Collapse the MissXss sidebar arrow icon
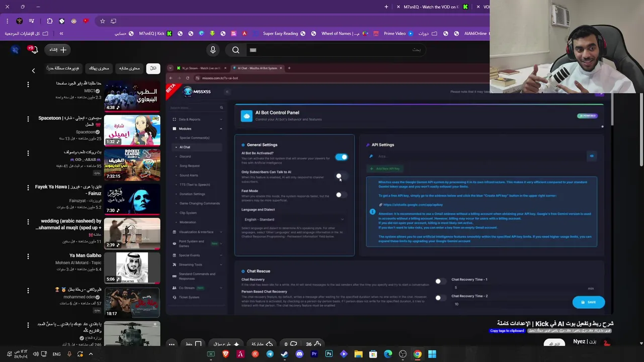This screenshot has width=644, height=362. pyautogui.click(x=227, y=92)
